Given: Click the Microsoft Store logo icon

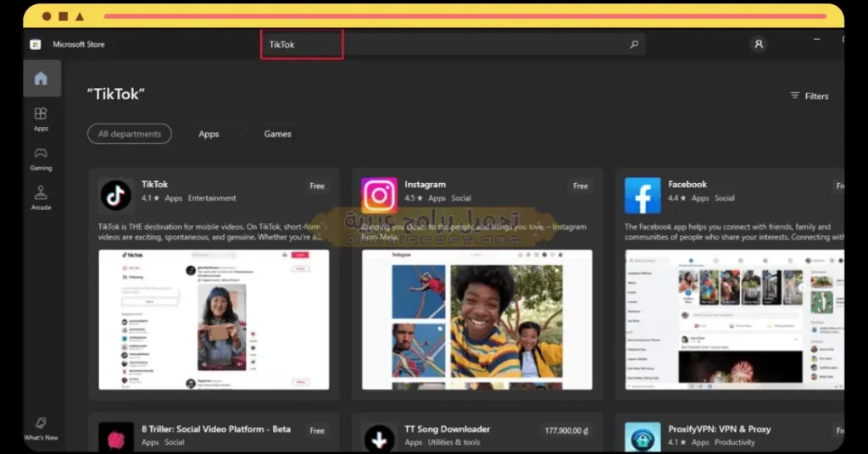Looking at the screenshot, I should point(36,44).
